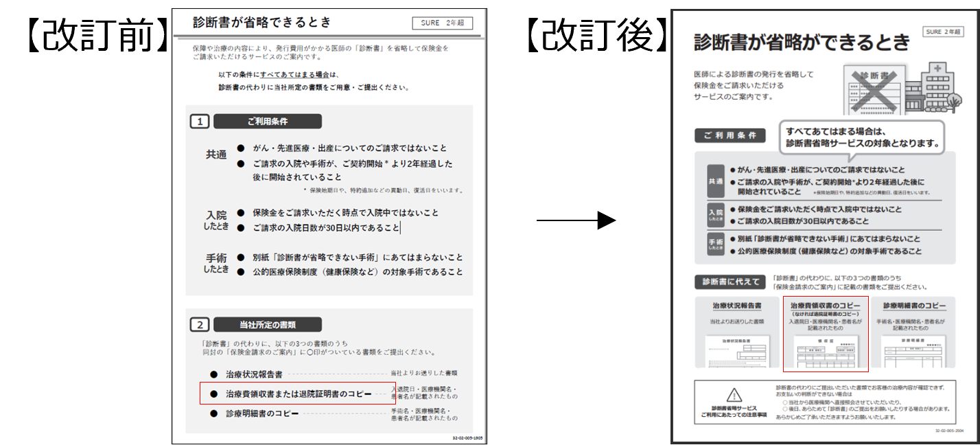Click the title 診断書が省略ができるとき in the 改訂後 page

click(x=802, y=42)
